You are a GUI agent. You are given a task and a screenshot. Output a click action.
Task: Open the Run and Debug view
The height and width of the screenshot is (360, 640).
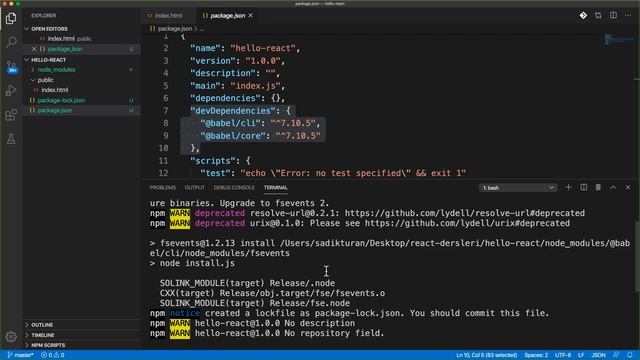[11, 91]
